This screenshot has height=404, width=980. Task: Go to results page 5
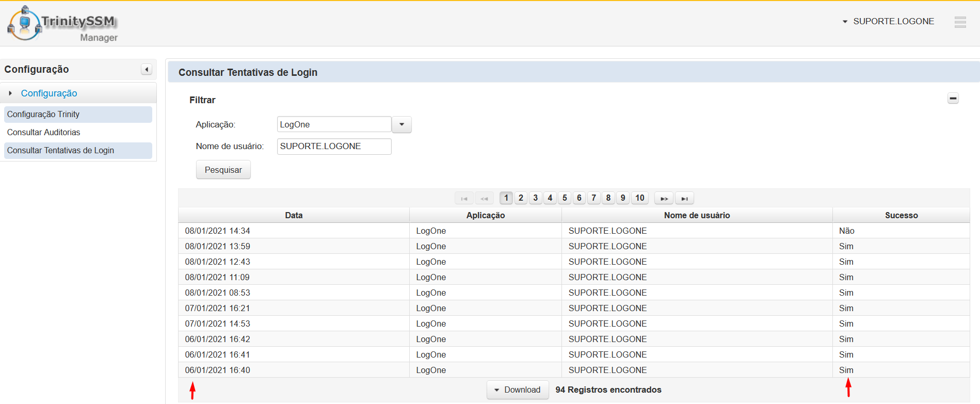(565, 198)
